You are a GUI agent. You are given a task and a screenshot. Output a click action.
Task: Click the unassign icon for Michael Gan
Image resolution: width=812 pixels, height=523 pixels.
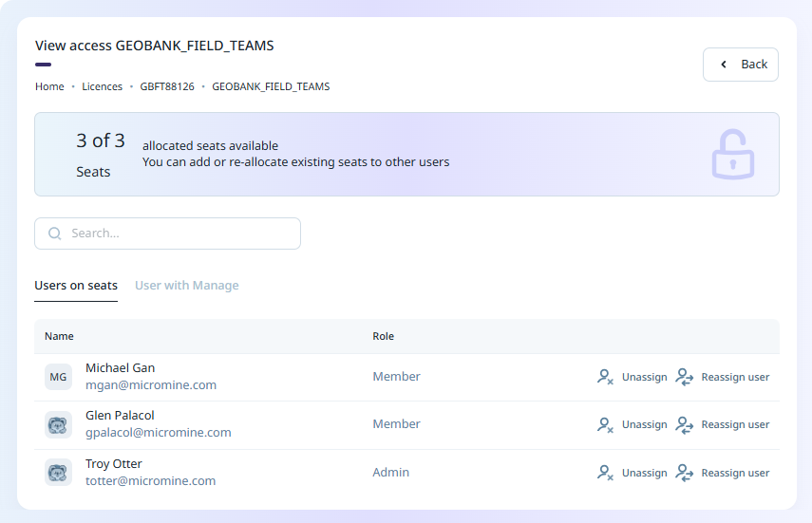tap(605, 377)
